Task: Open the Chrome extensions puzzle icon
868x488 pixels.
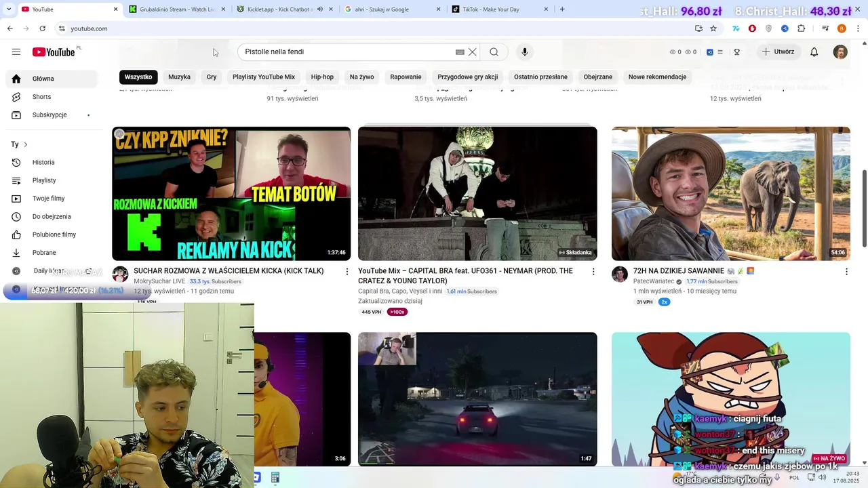Action: pos(802,28)
